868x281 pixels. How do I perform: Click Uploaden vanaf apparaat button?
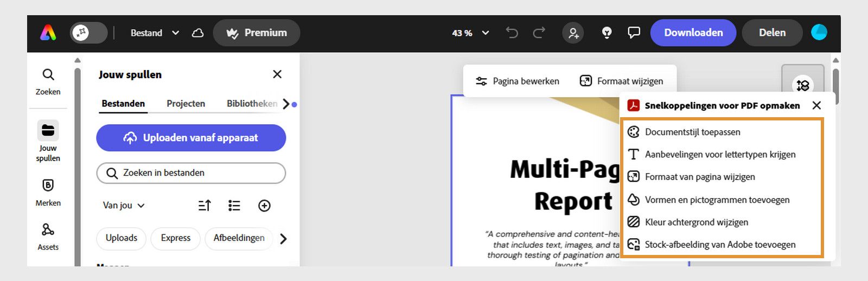(x=191, y=138)
